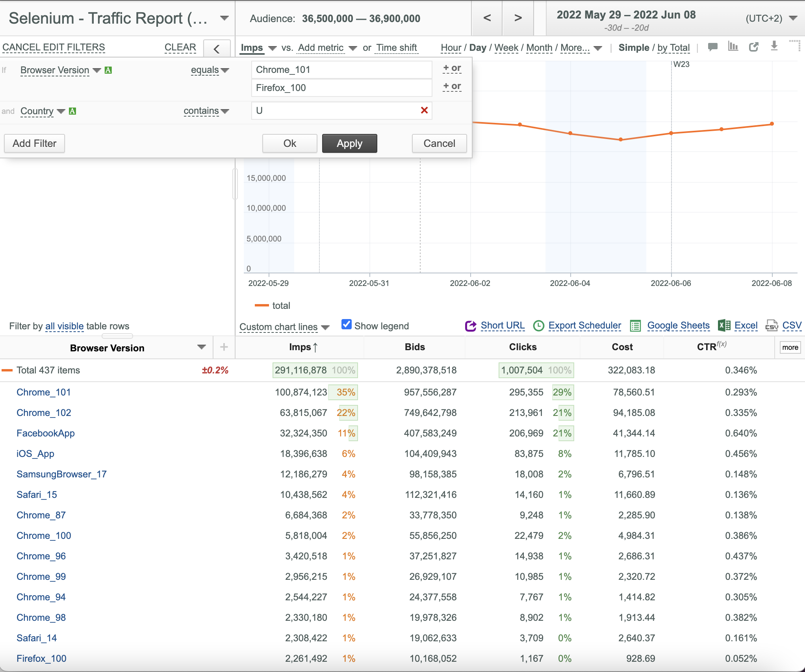Open the report title dropdown
Image resolution: width=805 pixels, height=672 pixels.
coord(224,18)
